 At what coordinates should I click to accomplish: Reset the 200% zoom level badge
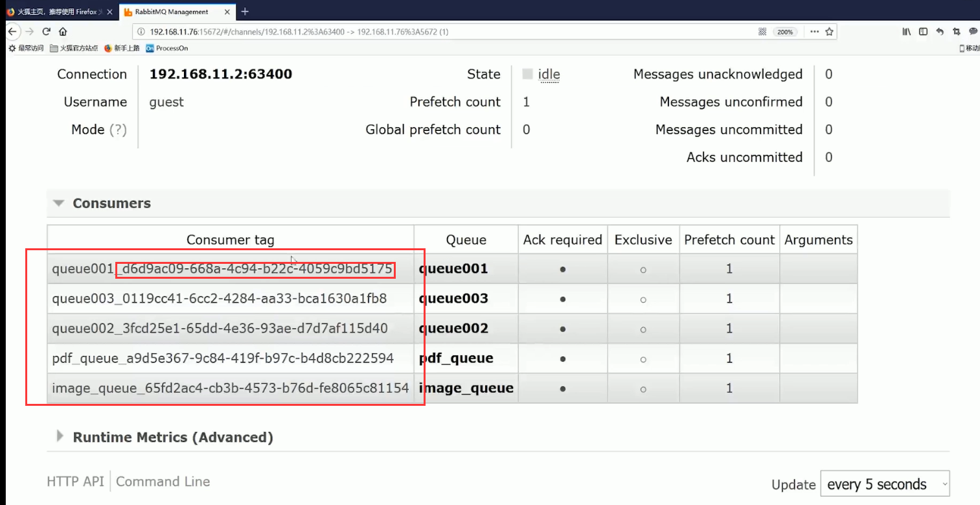click(786, 32)
